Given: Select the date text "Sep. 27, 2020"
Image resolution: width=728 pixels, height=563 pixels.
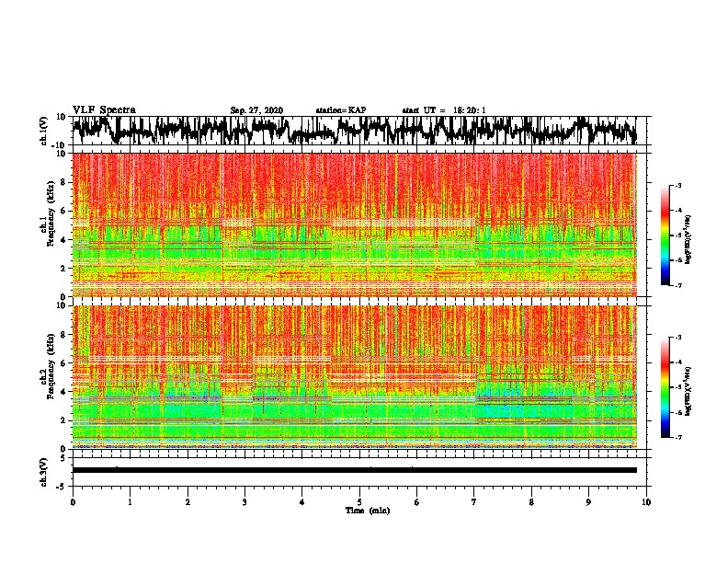Looking at the screenshot, I should tap(256, 110).
